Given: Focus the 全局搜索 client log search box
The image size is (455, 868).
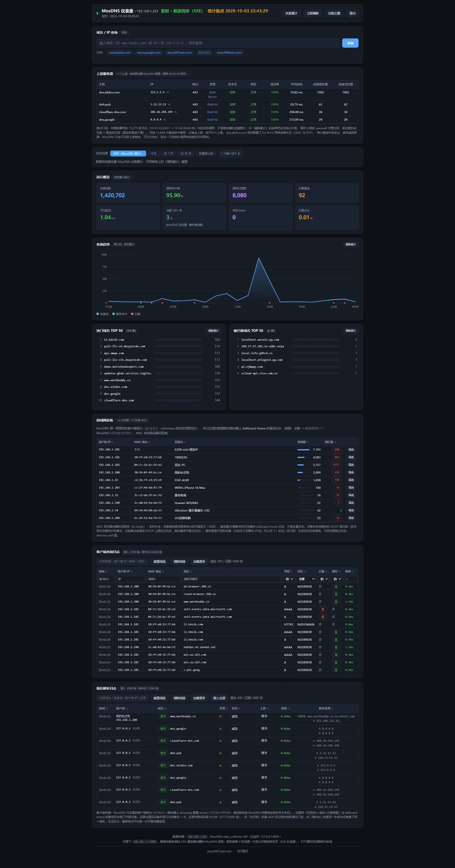Looking at the screenshot, I should point(122,562).
